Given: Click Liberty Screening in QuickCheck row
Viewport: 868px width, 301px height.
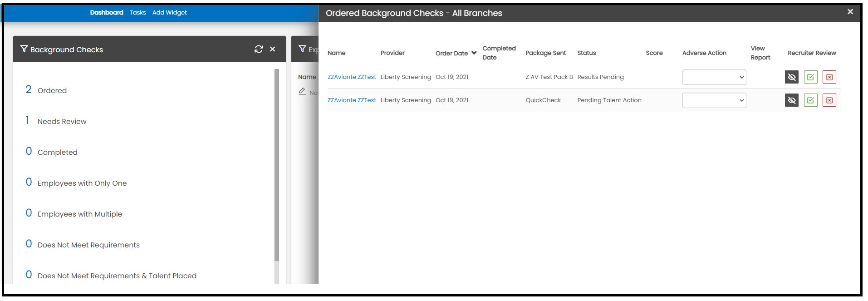Looking at the screenshot, I should coord(406,100).
